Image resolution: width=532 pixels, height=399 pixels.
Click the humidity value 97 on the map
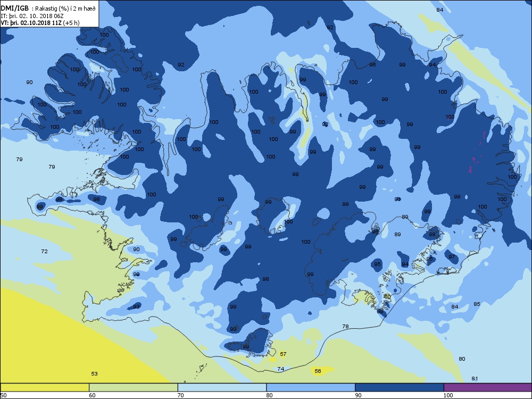coord(452,256)
